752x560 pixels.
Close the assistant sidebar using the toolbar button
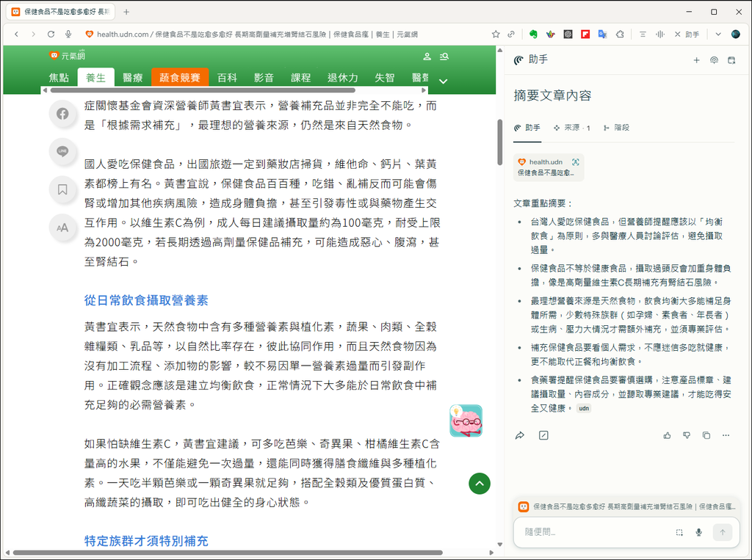pos(687,34)
